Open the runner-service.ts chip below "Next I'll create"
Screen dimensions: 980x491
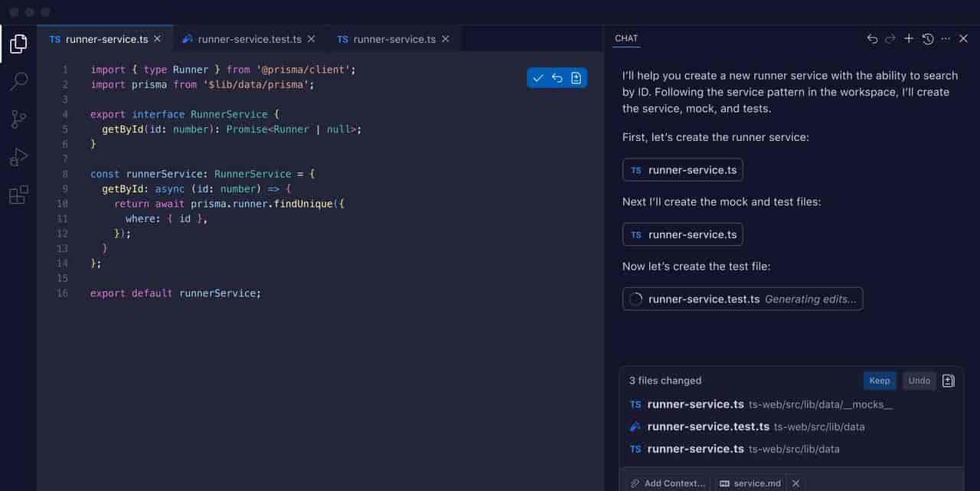[683, 234]
